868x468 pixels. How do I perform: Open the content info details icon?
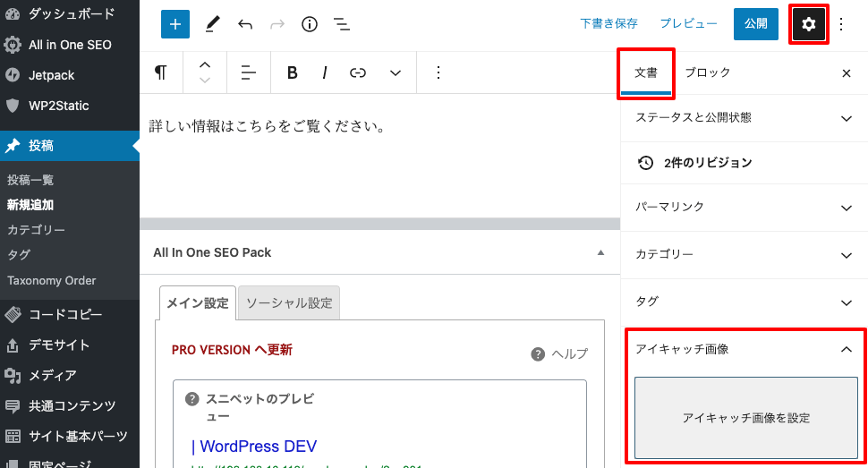(x=310, y=24)
